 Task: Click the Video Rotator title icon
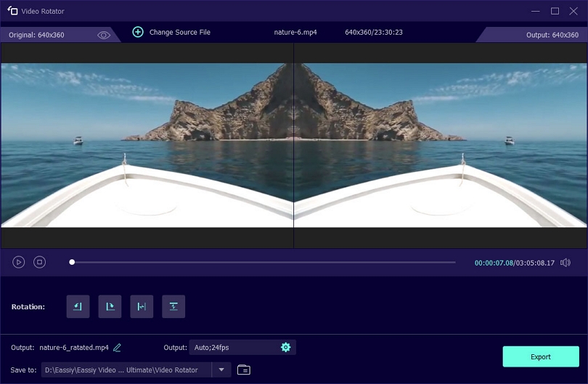12,11
